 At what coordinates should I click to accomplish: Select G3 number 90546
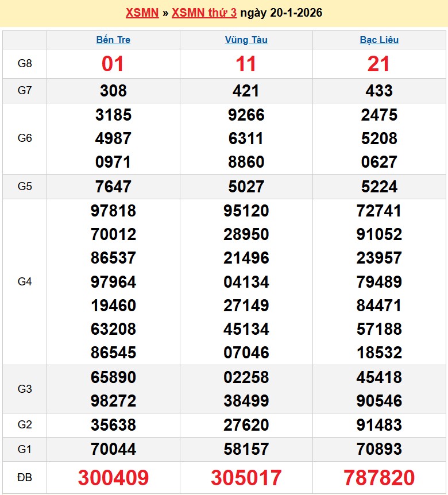379,400
